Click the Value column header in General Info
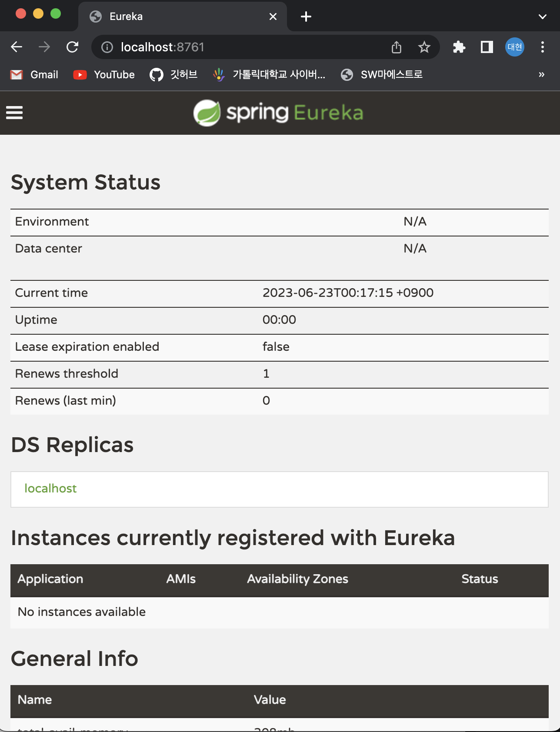This screenshot has height=732, width=560. pos(270,700)
